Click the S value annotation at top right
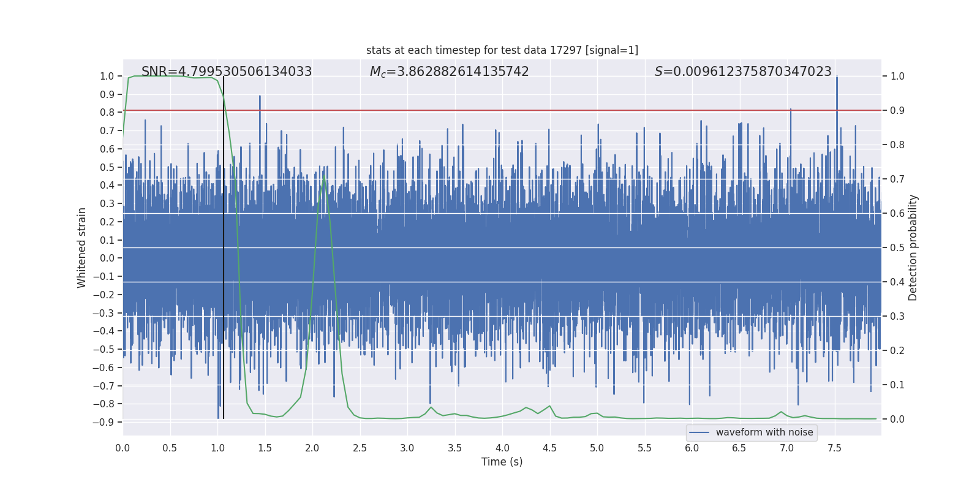Image resolution: width=980 pixels, height=490 pixels. 742,72
